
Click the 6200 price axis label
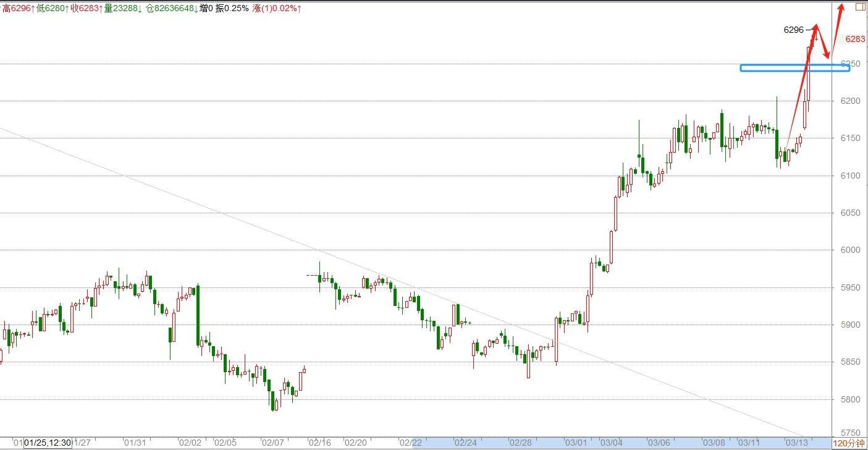852,101
